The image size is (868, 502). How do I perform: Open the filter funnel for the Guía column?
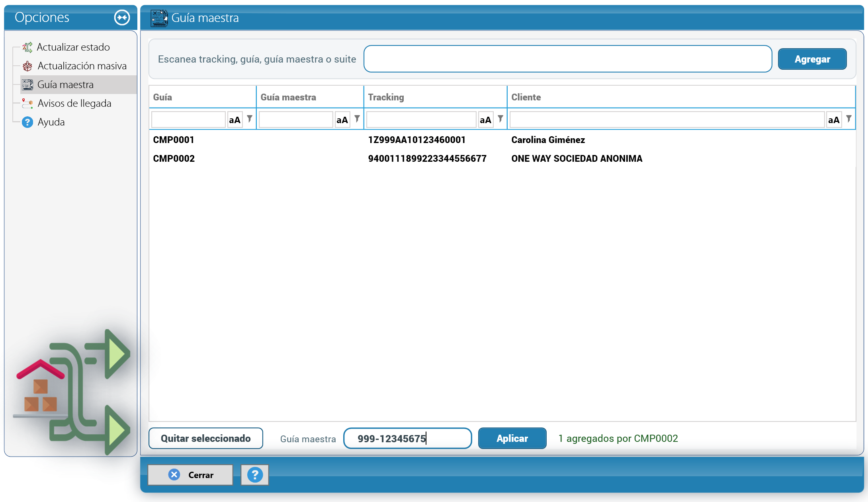click(250, 119)
